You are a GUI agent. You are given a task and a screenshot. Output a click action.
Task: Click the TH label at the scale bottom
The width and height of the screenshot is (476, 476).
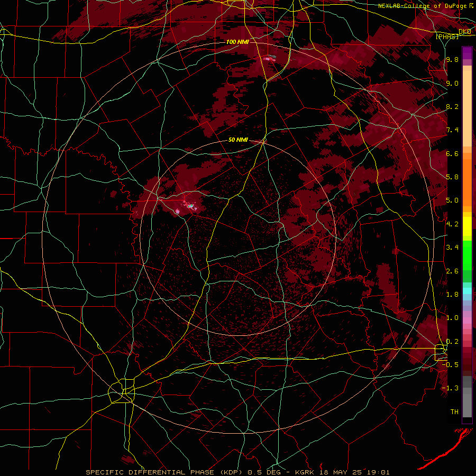coord(454,412)
